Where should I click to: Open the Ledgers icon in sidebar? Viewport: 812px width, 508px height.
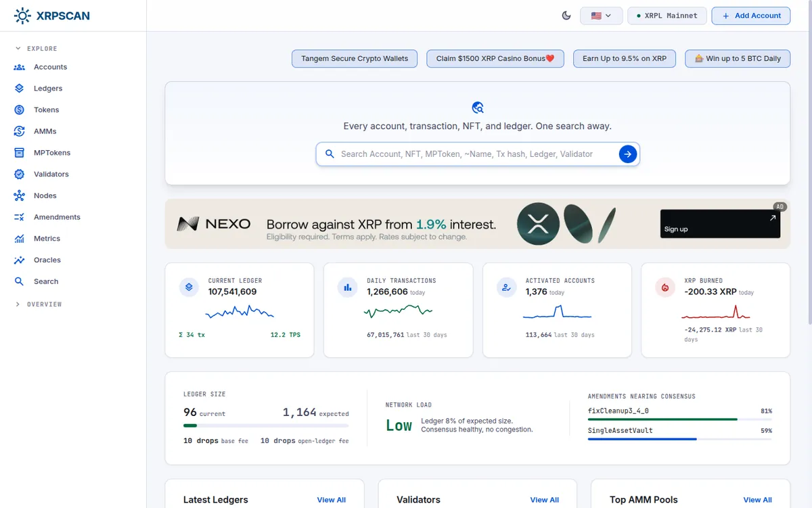20,89
